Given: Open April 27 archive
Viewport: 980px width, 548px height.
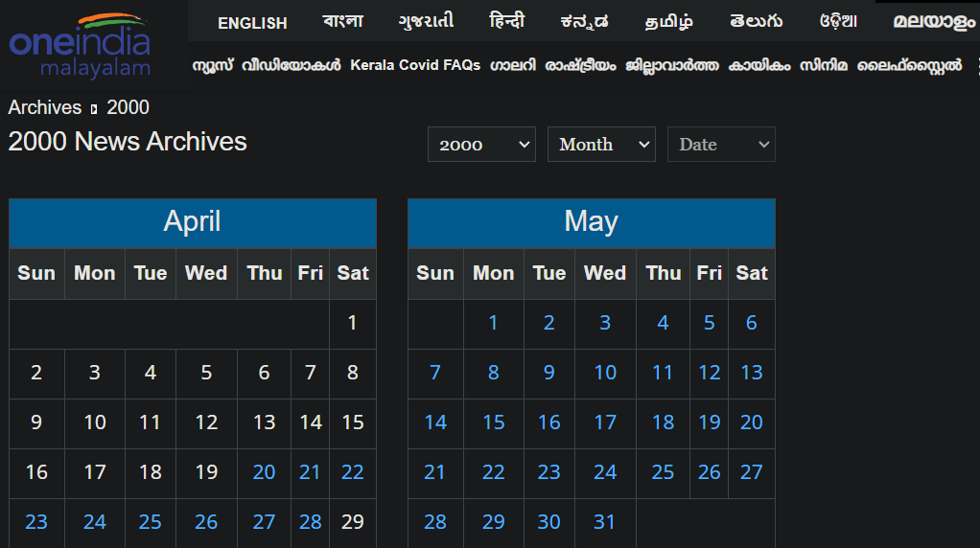Looking at the screenshot, I should 264,522.
